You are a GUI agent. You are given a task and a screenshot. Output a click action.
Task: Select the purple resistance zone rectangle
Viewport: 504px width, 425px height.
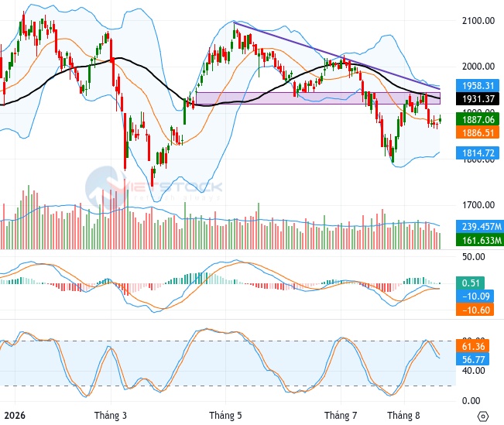[x=318, y=98]
